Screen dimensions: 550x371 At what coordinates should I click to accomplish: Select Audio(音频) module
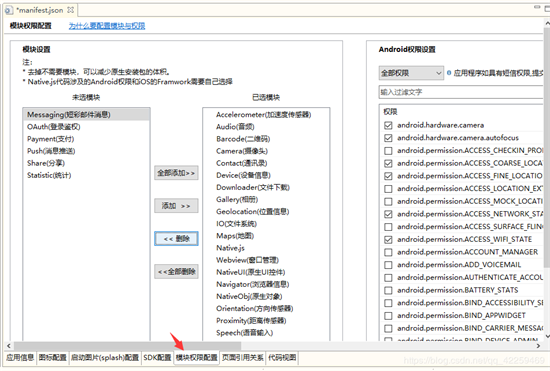pyautogui.click(x=266, y=127)
